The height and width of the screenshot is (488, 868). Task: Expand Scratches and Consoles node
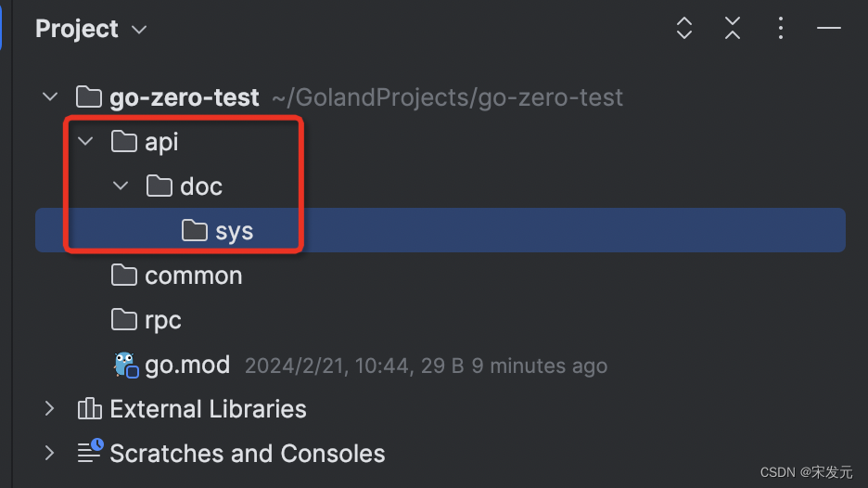tap(51, 454)
